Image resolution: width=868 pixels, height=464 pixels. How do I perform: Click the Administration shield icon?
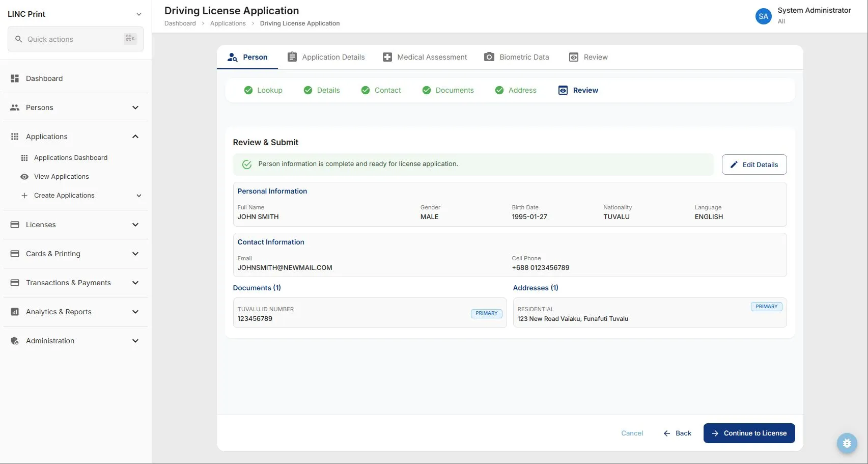[x=15, y=341]
